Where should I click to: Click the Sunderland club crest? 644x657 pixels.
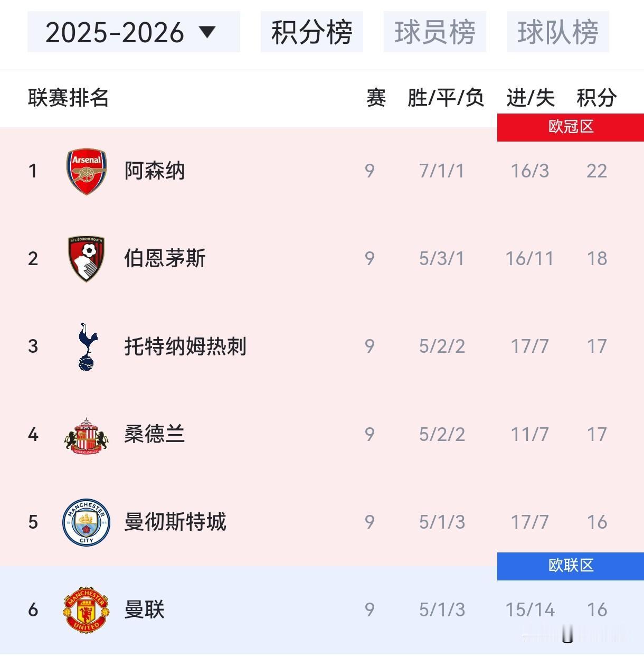pos(87,435)
